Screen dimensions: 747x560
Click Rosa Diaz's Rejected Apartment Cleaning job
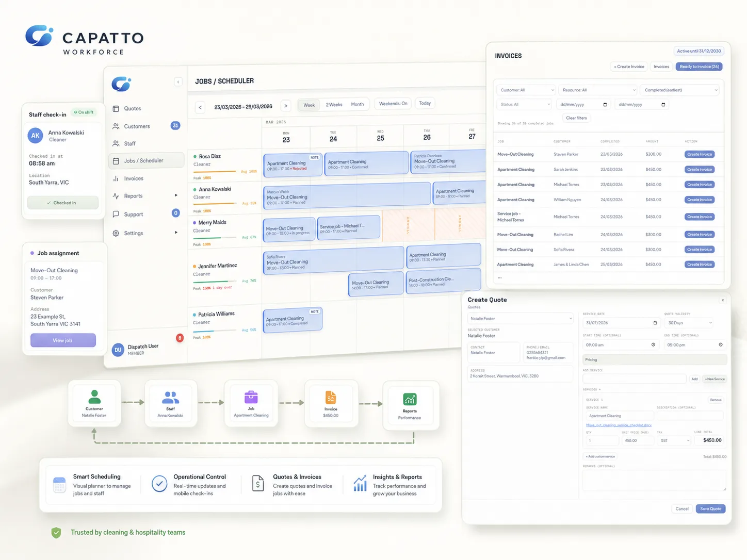click(x=293, y=165)
